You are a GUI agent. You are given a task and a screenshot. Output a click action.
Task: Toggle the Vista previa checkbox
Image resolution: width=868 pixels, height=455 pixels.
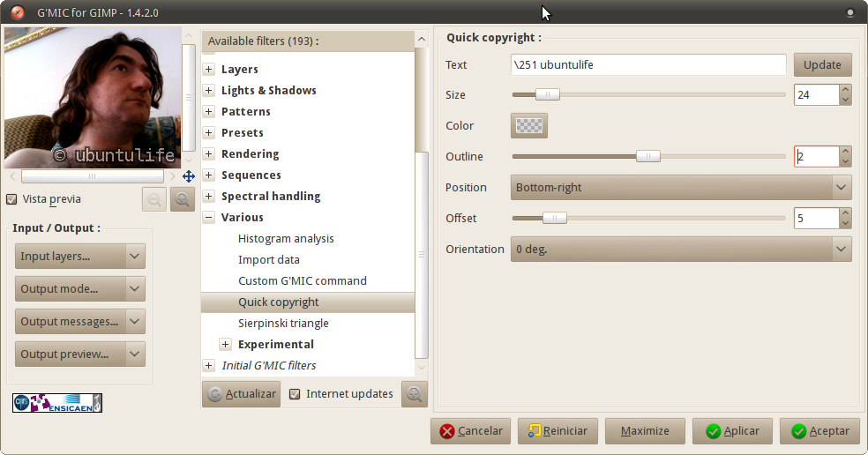point(11,199)
